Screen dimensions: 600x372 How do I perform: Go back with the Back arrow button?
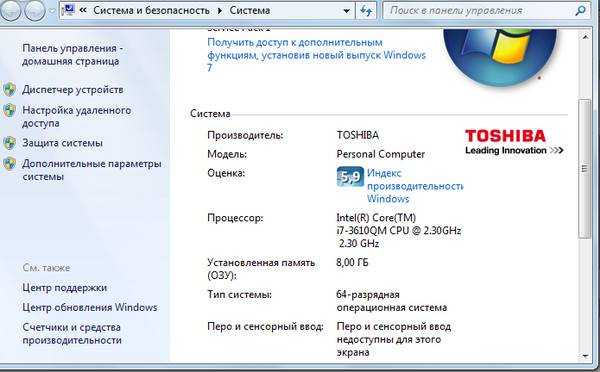pyautogui.click(x=10, y=11)
